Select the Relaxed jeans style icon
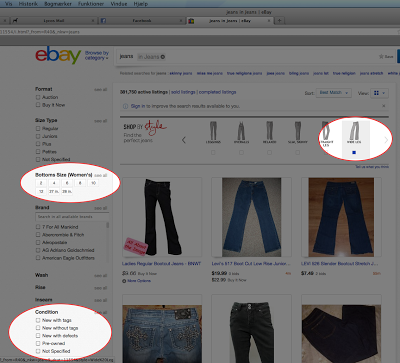This screenshot has width=400, height=363. (x=269, y=131)
